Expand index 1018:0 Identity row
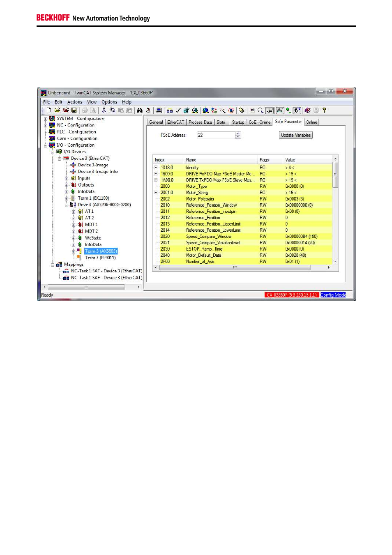The image size is (392, 555). [156, 168]
